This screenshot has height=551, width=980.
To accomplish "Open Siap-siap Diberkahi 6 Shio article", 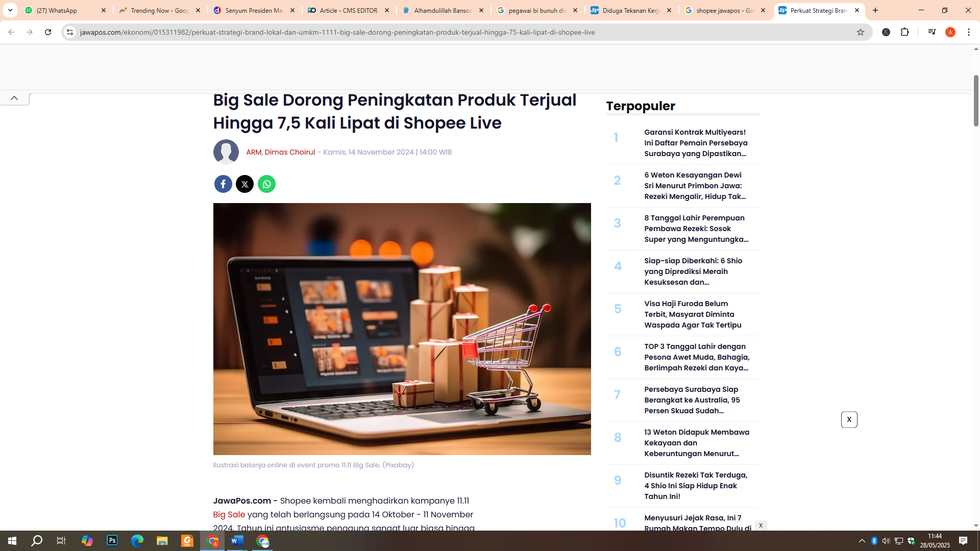I will (x=696, y=271).
